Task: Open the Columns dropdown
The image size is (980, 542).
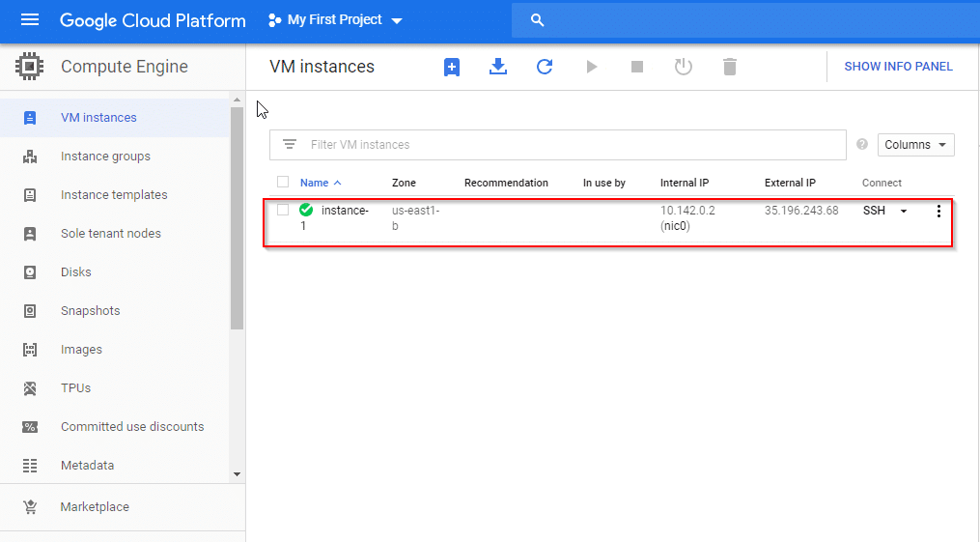Action: 915,144
